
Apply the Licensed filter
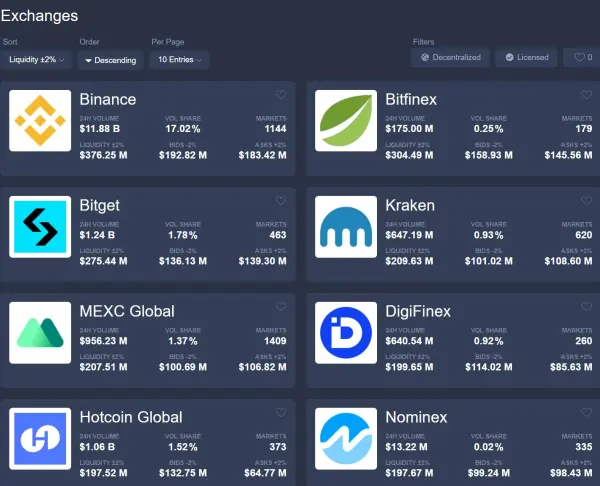click(526, 58)
